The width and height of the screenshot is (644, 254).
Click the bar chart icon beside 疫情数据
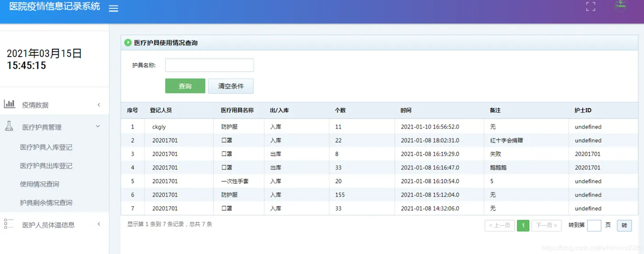9,104
